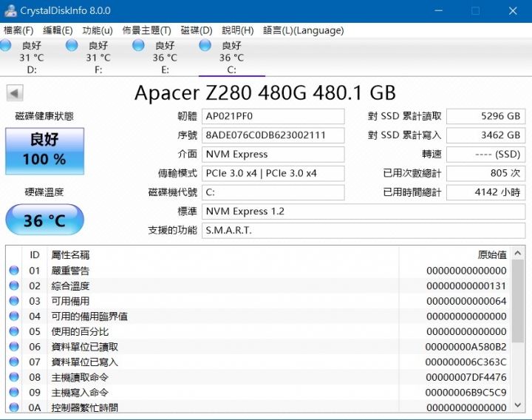Click the attribute list vertical scrollbar

[x=517, y=296]
